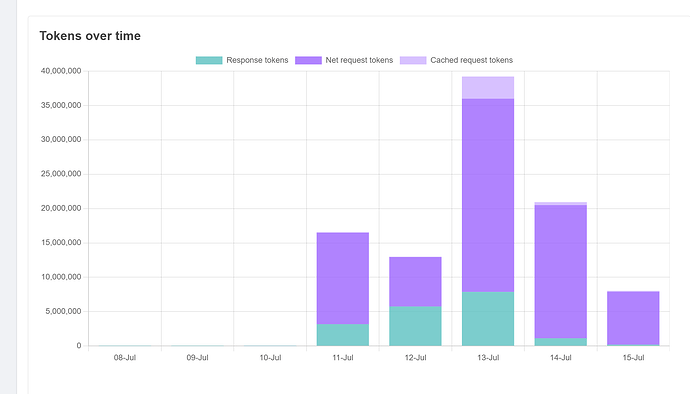Click the 'Cached request tokens' legend label
Viewport: 690px width, 394px height.
point(471,60)
